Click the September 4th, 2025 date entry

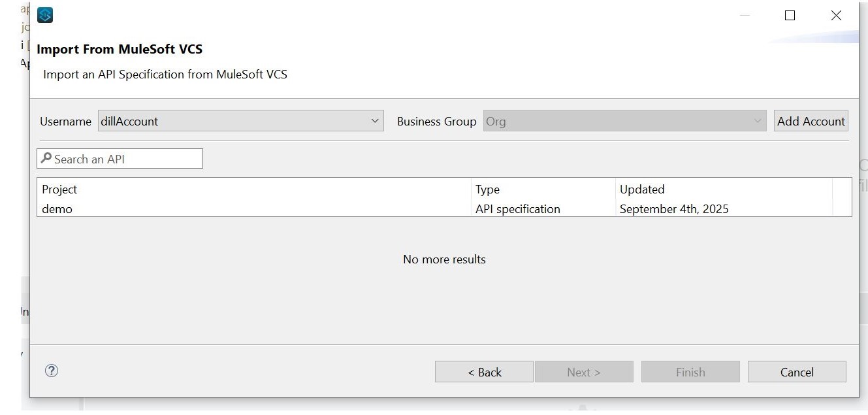pos(675,208)
